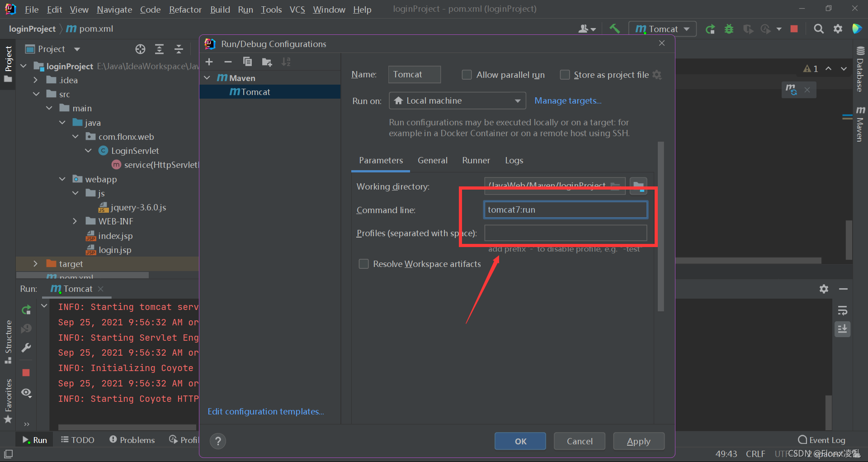This screenshot has height=462, width=868.
Task: Open the user account icon menu
Action: click(x=587, y=29)
